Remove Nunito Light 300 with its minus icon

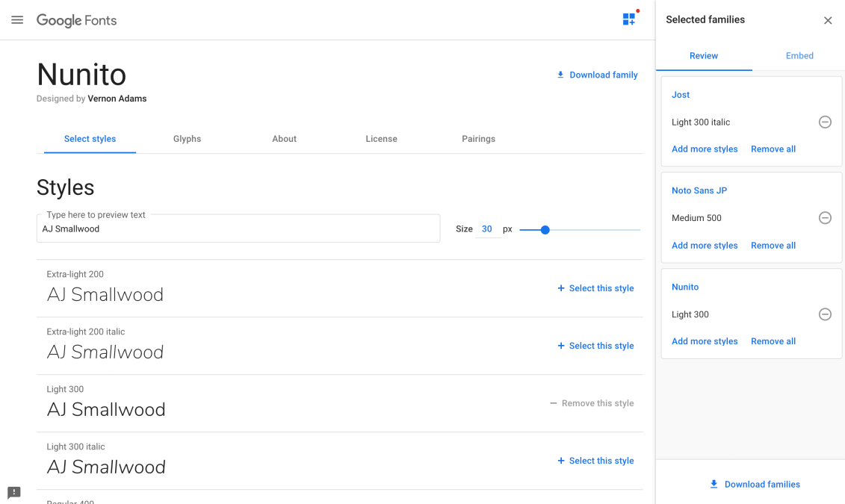[x=825, y=314]
